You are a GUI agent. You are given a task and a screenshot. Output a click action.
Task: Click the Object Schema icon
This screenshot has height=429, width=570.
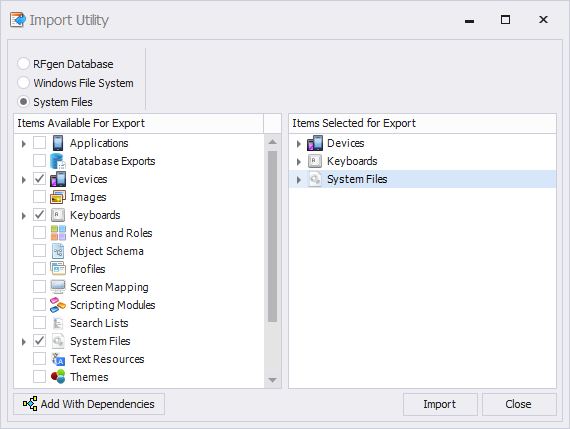[58, 251]
